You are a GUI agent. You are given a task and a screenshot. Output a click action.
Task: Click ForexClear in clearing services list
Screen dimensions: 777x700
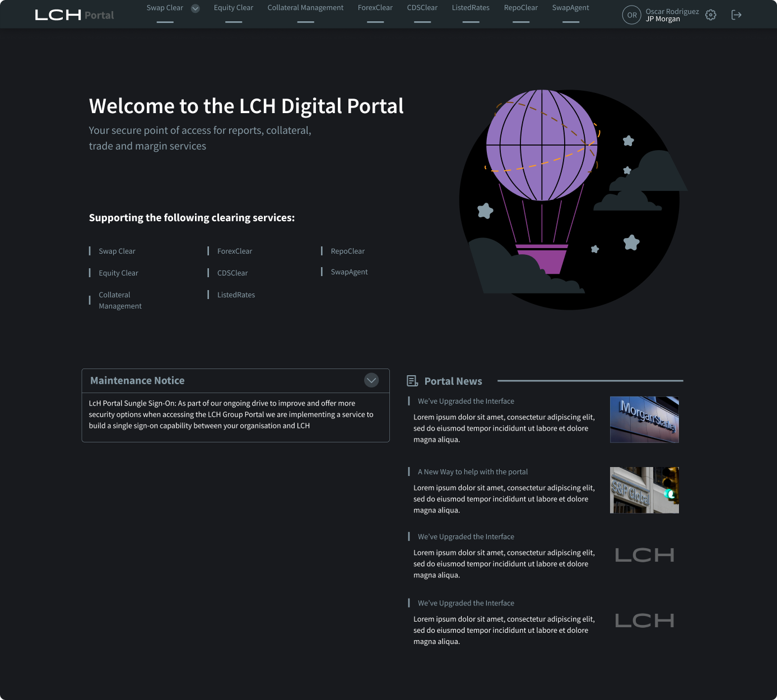[x=235, y=251]
